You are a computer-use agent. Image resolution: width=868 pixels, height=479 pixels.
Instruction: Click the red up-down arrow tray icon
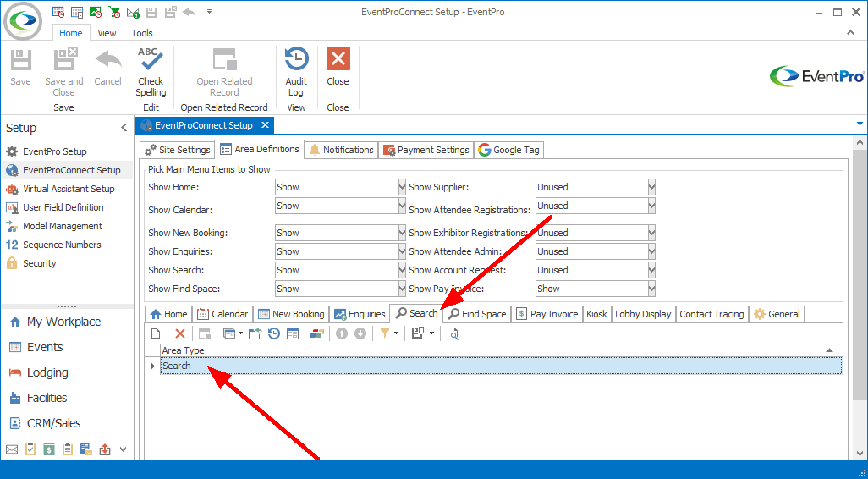pyautogui.click(x=105, y=449)
